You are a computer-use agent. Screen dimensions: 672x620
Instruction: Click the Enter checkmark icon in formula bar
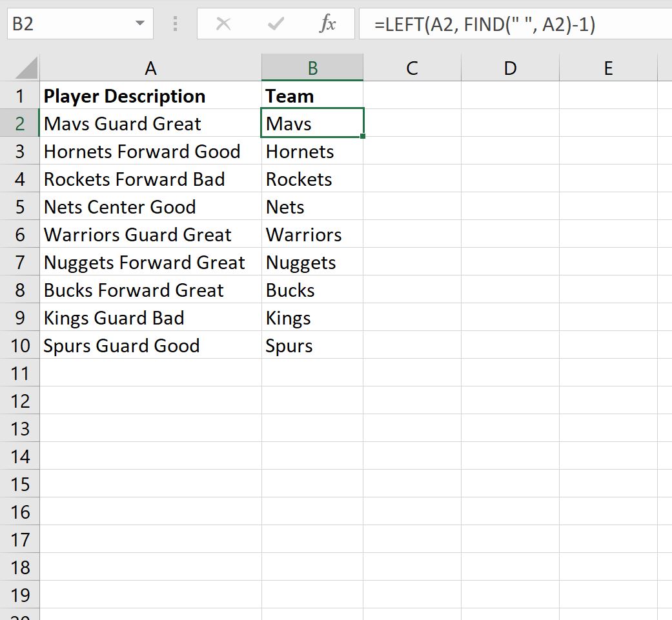pyautogui.click(x=275, y=24)
